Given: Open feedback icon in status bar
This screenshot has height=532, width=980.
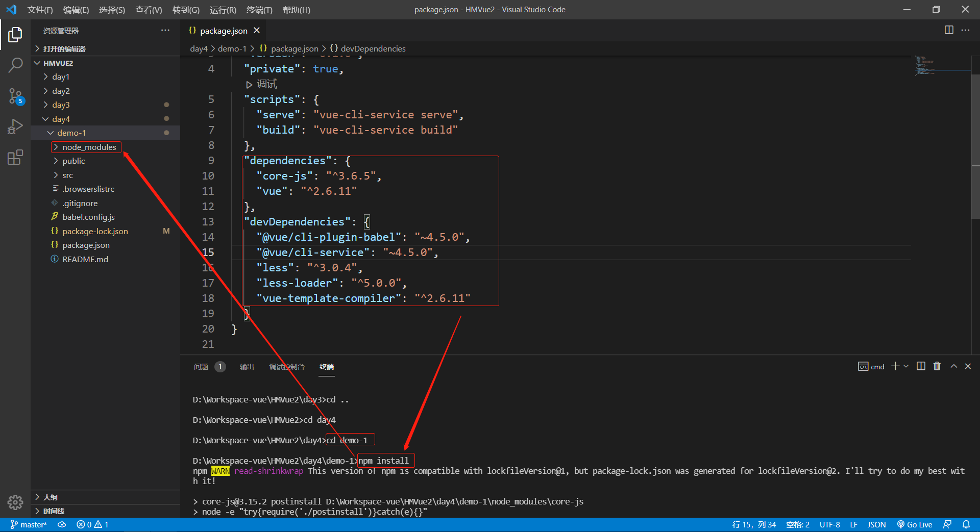Looking at the screenshot, I should (947, 524).
